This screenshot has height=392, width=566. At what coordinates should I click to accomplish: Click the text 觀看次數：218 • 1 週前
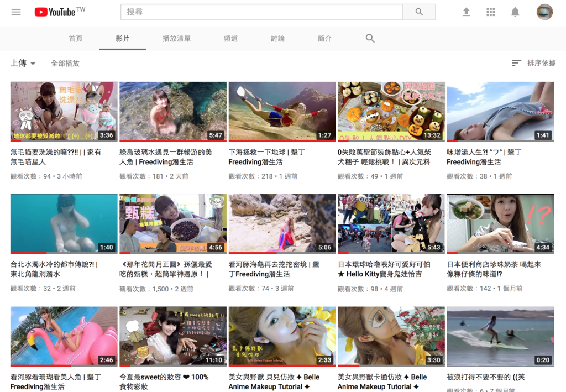pyautogui.click(x=263, y=176)
